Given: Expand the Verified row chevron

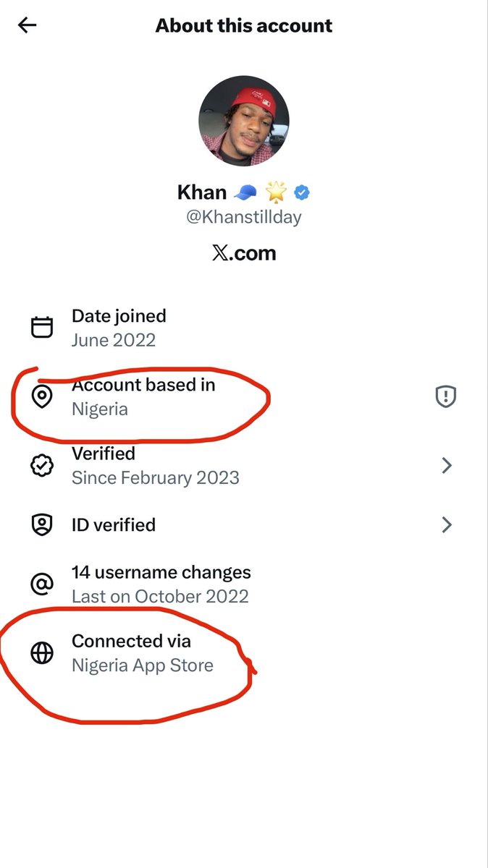Looking at the screenshot, I should point(447,466).
